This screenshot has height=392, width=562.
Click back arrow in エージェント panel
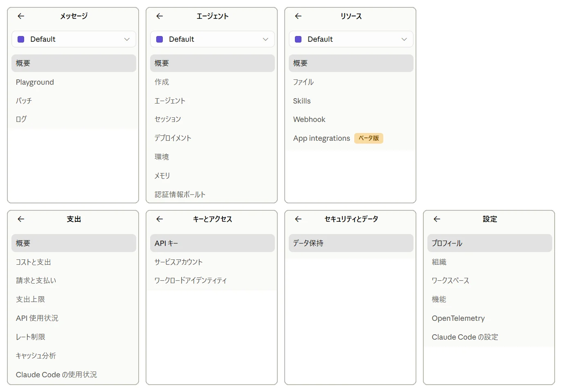point(160,16)
